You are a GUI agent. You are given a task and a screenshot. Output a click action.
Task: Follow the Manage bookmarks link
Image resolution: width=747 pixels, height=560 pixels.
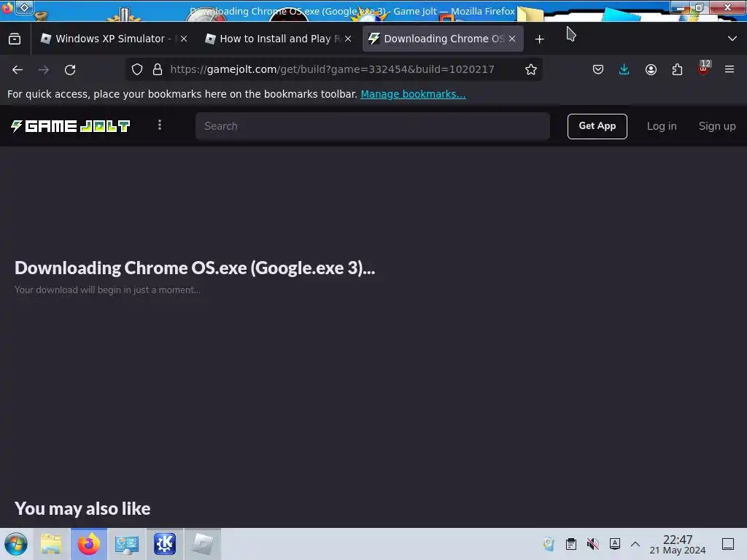pos(413,94)
